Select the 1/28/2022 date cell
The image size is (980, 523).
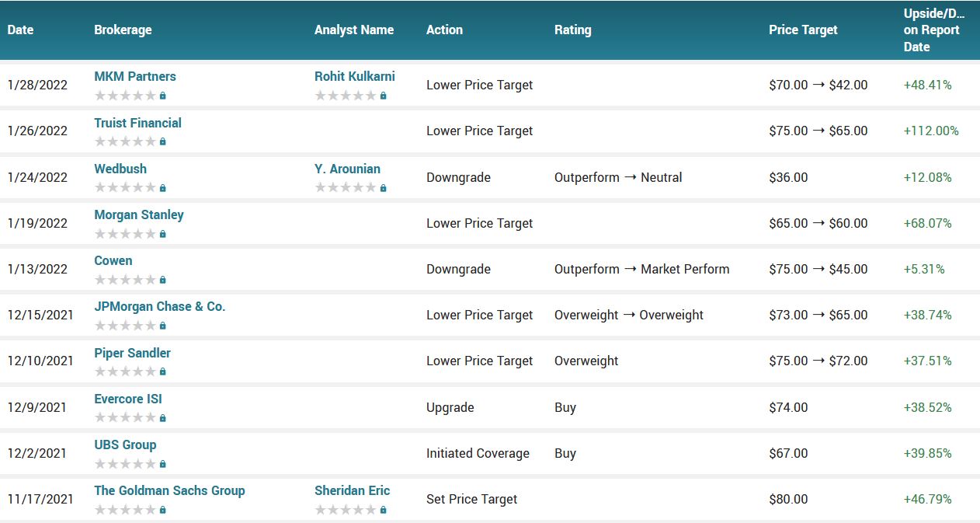[37, 85]
